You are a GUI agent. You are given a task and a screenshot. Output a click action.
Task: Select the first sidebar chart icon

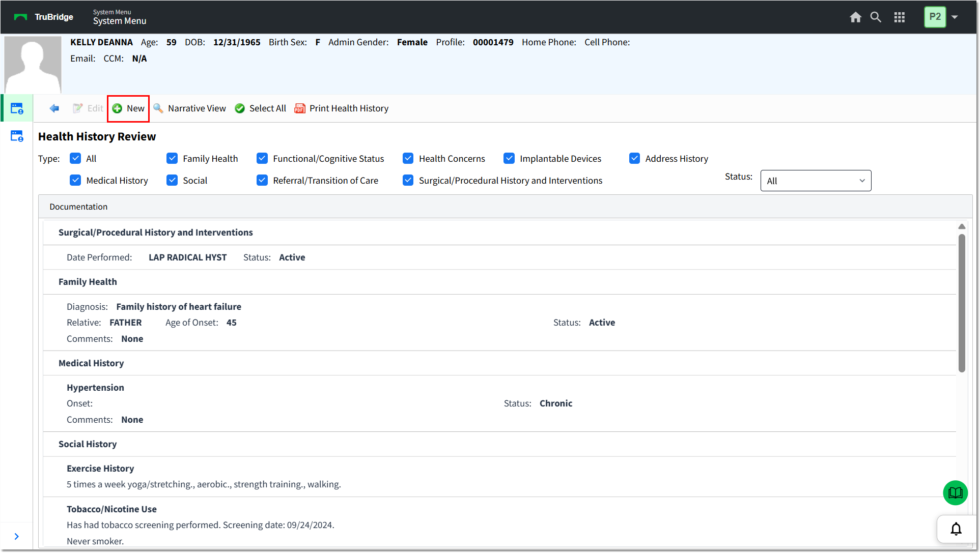17,108
